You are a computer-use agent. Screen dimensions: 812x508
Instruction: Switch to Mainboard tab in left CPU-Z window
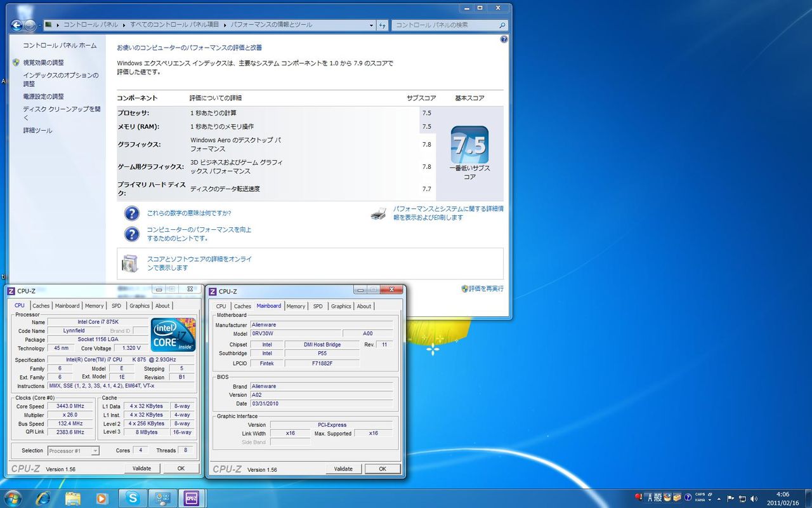[67, 306]
